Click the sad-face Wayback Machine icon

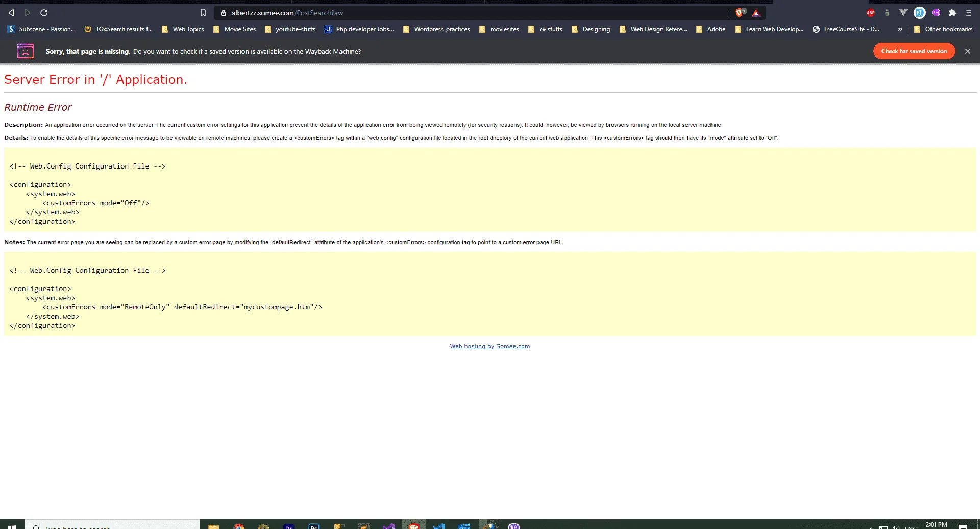tap(26, 51)
